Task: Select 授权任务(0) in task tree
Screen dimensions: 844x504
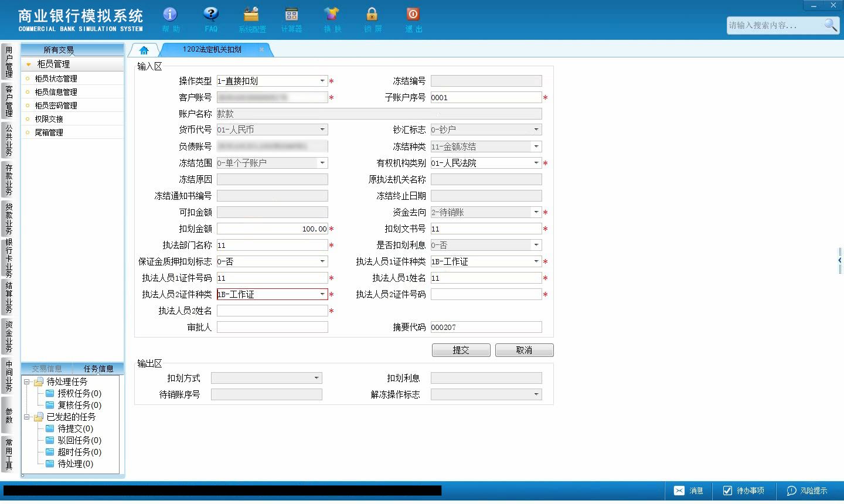Action: click(79, 393)
